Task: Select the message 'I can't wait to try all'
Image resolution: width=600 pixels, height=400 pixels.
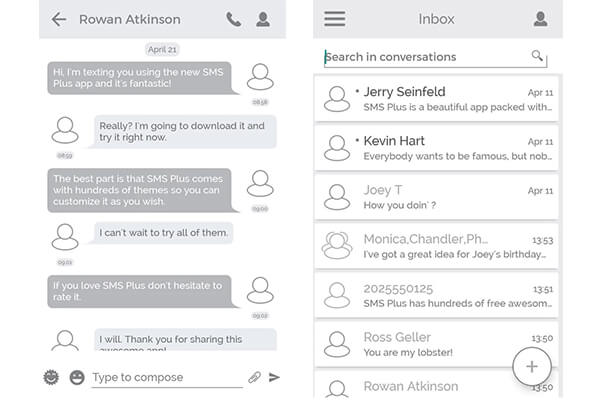Action: click(x=163, y=233)
